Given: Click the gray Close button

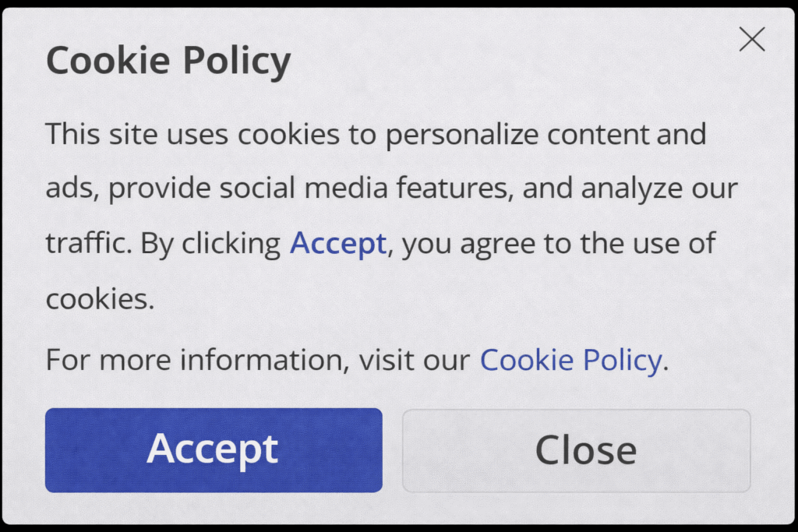Looking at the screenshot, I should click(576, 450).
